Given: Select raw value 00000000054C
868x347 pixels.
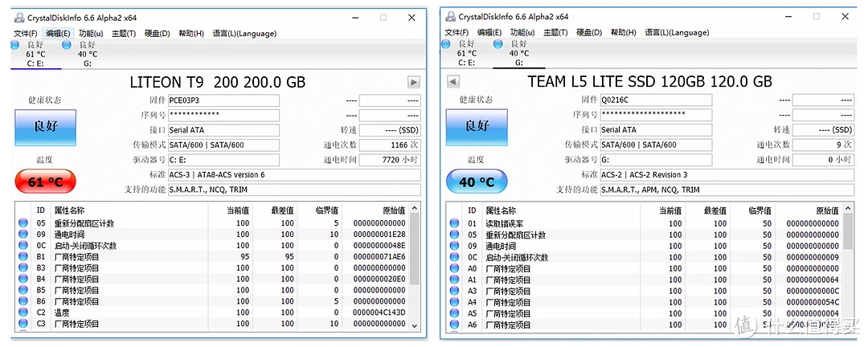Looking at the screenshot, I should pyautogui.click(x=813, y=302).
